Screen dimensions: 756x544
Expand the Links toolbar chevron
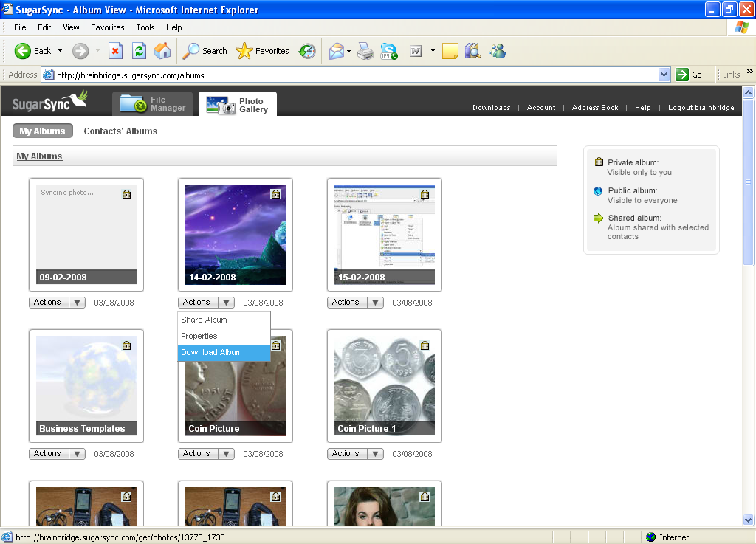tap(749, 72)
